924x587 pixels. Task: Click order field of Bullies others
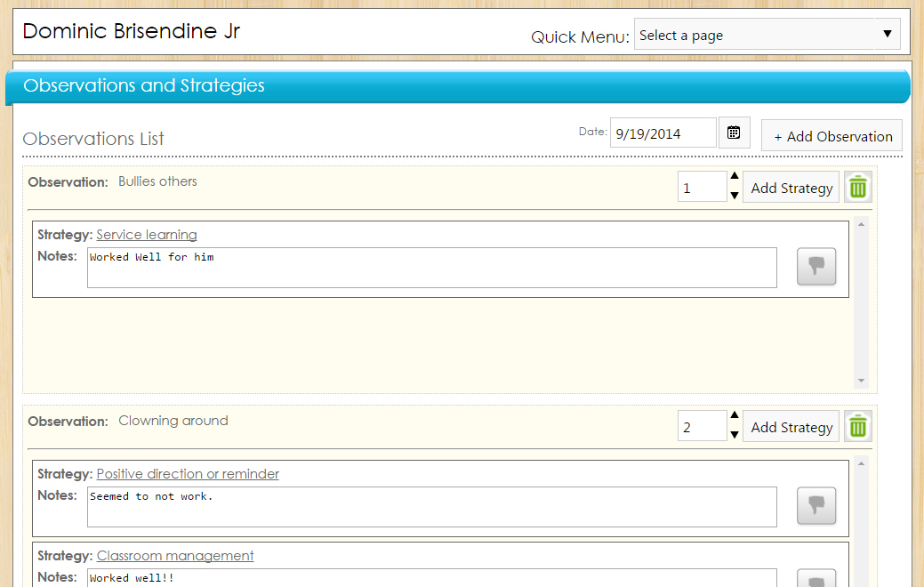[x=703, y=187]
